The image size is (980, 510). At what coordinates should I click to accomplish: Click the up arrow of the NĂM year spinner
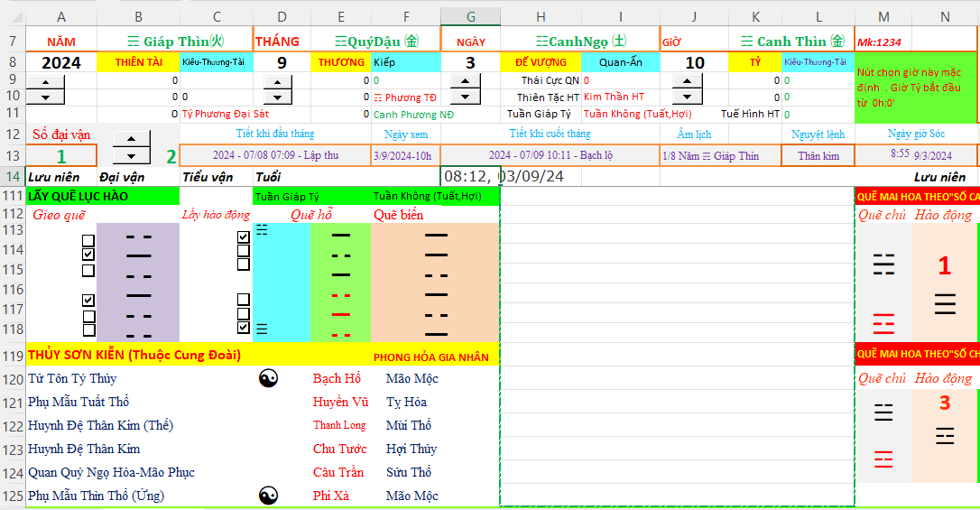click(45, 82)
